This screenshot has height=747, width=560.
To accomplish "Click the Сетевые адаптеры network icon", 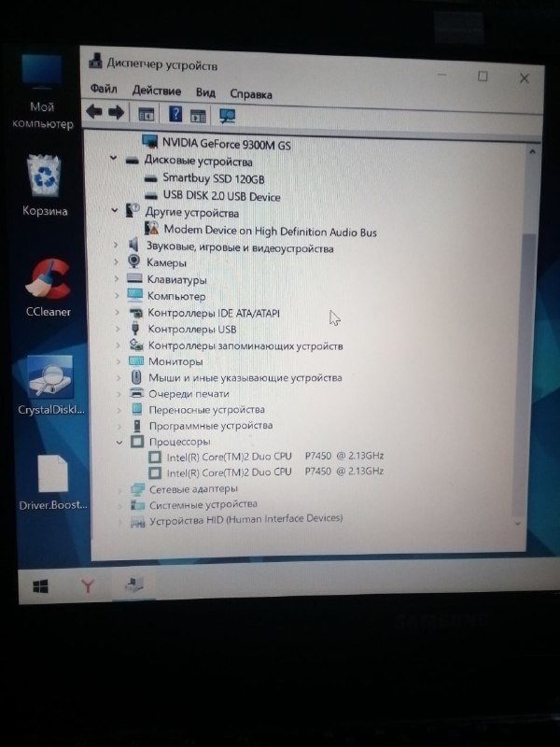I will click(x=137, y=488).
